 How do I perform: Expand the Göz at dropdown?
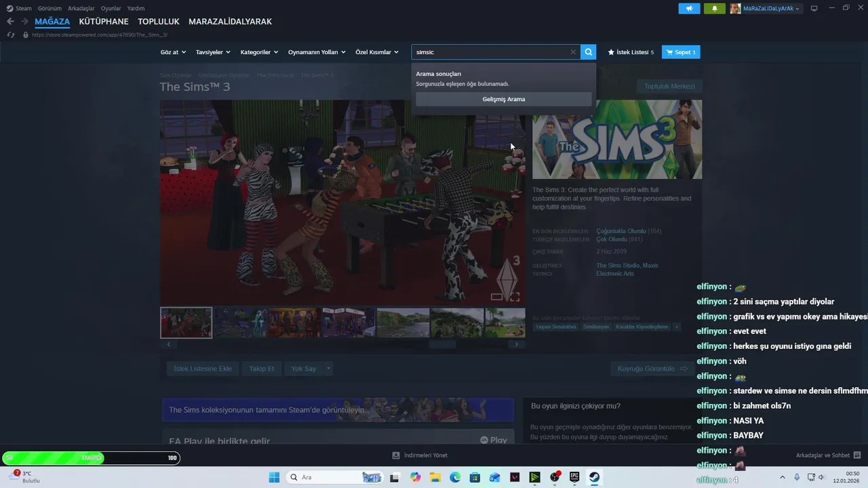173,52
